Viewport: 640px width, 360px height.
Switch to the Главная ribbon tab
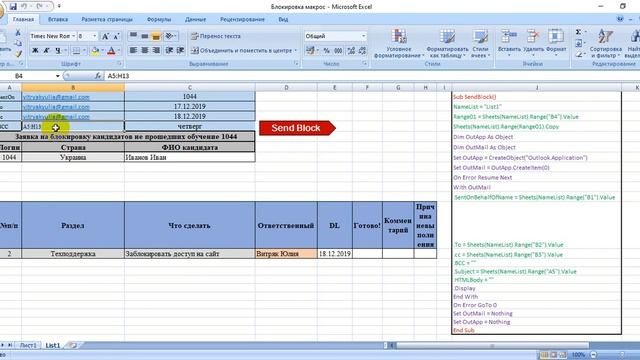click(23, 19)
